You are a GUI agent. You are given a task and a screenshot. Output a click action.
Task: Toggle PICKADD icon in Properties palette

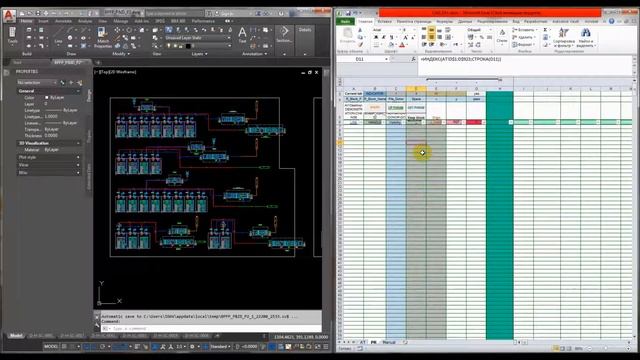[62, 83]
